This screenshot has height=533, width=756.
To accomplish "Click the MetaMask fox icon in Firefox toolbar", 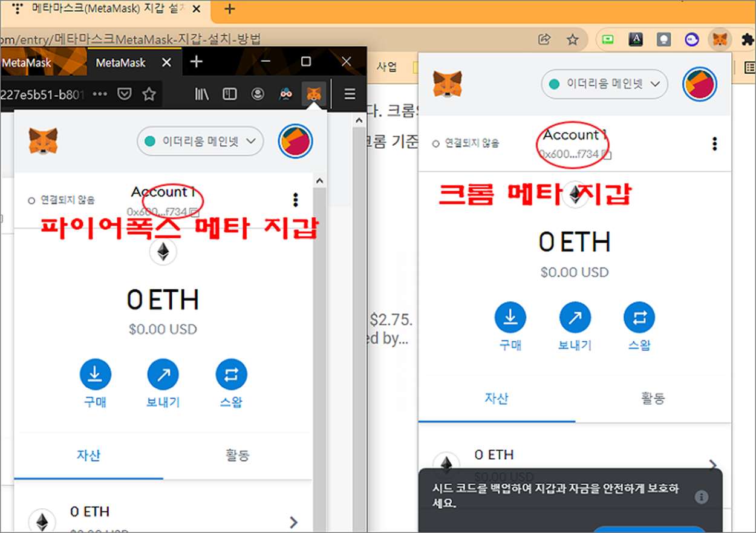I will [x=314, y=94].
